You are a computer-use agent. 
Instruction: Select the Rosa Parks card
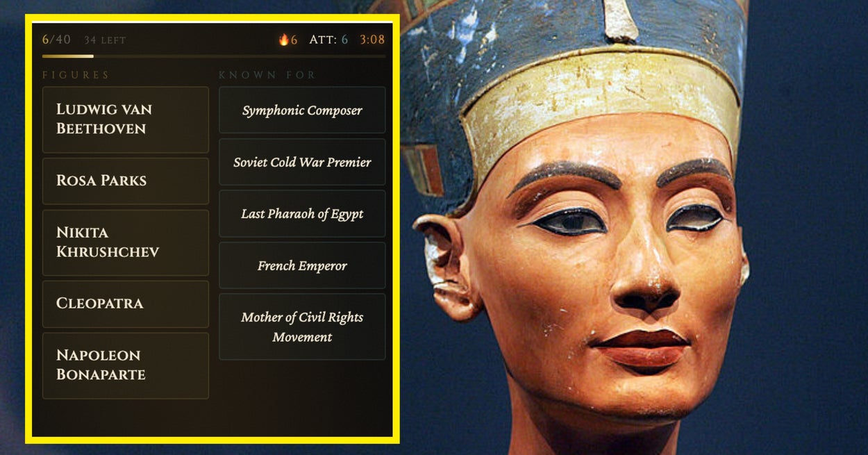click(x=126, y=181)
